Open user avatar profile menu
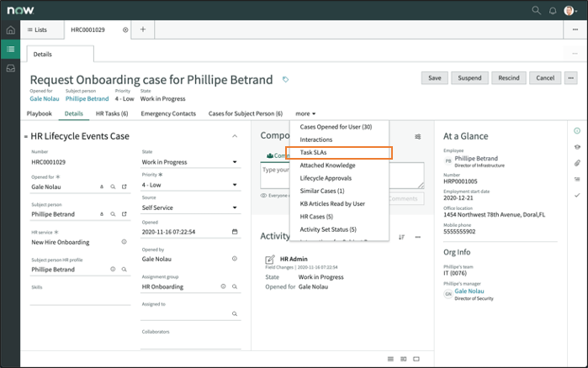 click(x=570, y=10)
